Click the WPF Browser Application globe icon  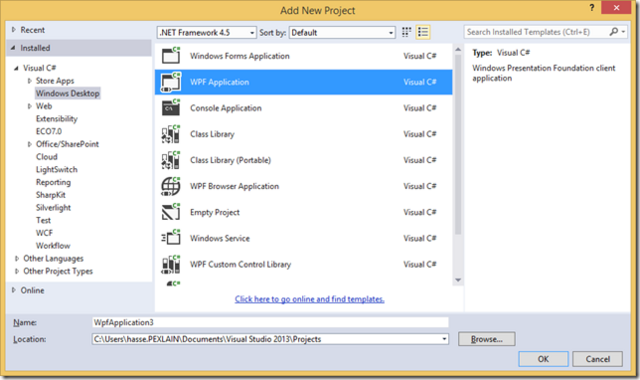[x=171, y=186]
